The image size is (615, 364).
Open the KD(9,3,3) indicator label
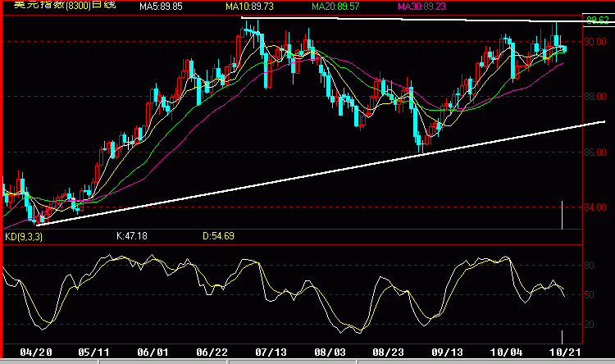click(24, 237)
